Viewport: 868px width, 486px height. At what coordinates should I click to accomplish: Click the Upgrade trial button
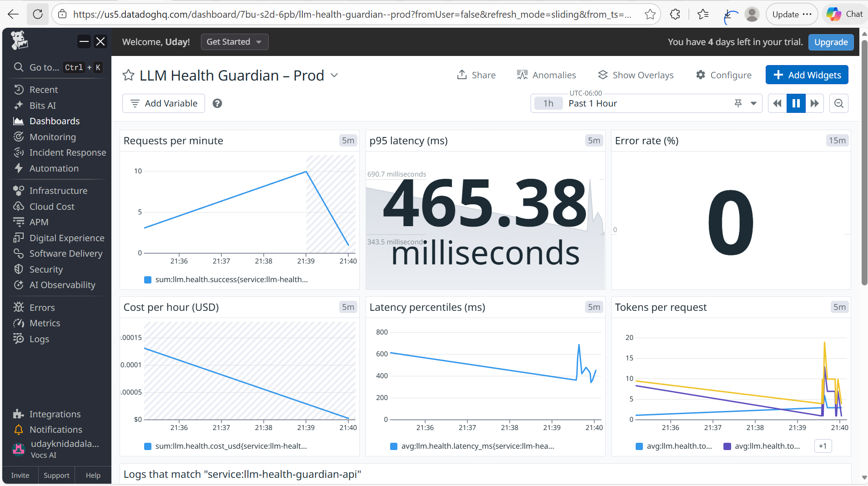pyautogui.click(x=831, y=42)
